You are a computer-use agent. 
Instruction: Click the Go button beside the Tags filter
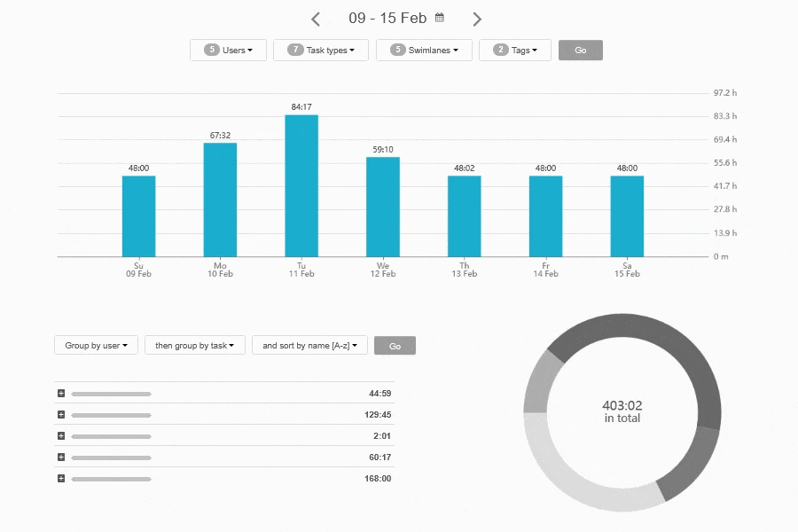pos(580,50)
